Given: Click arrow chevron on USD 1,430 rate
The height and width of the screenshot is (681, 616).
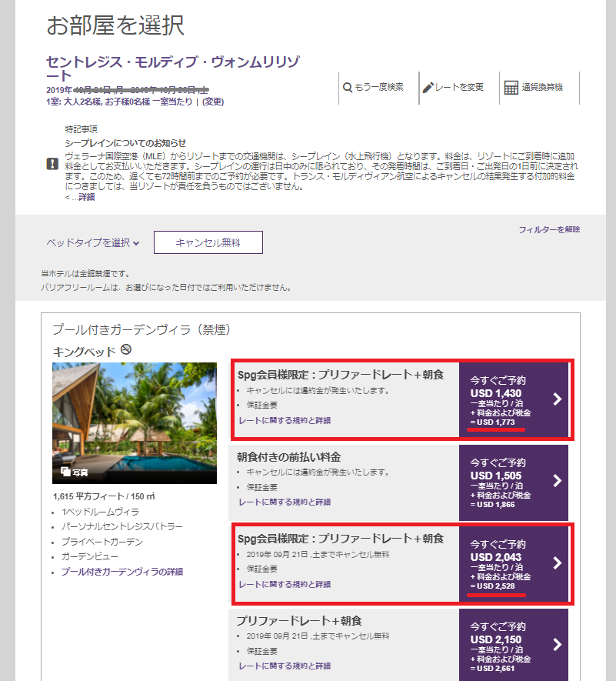Looking at the screenshot, I should click(x=558, y=399).
